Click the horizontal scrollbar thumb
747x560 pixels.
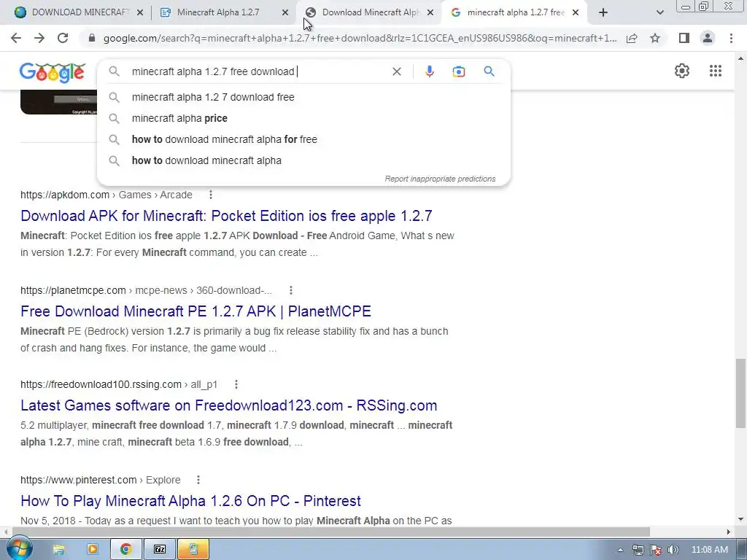pos(330,532)
